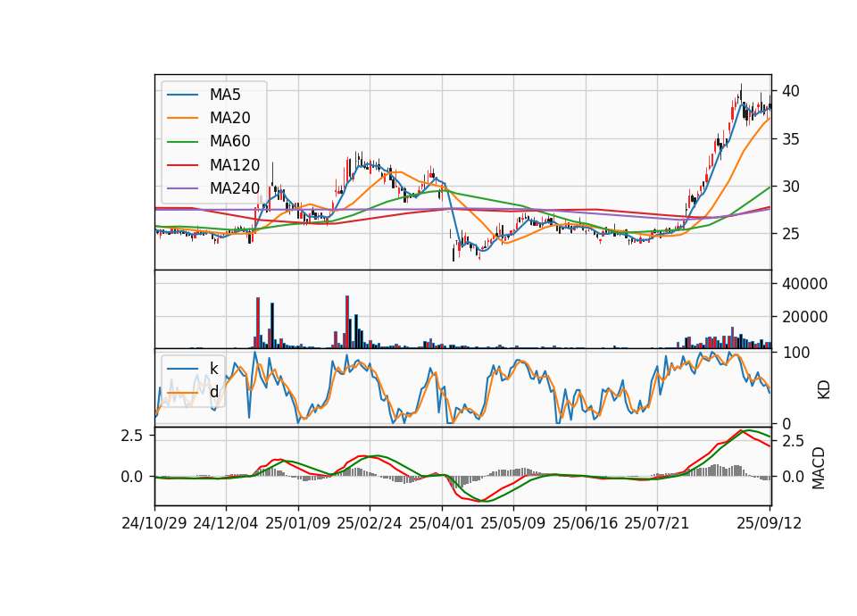Click the price axis value 35
Screen dimensions: 857x616
click(x=791, y=139)
